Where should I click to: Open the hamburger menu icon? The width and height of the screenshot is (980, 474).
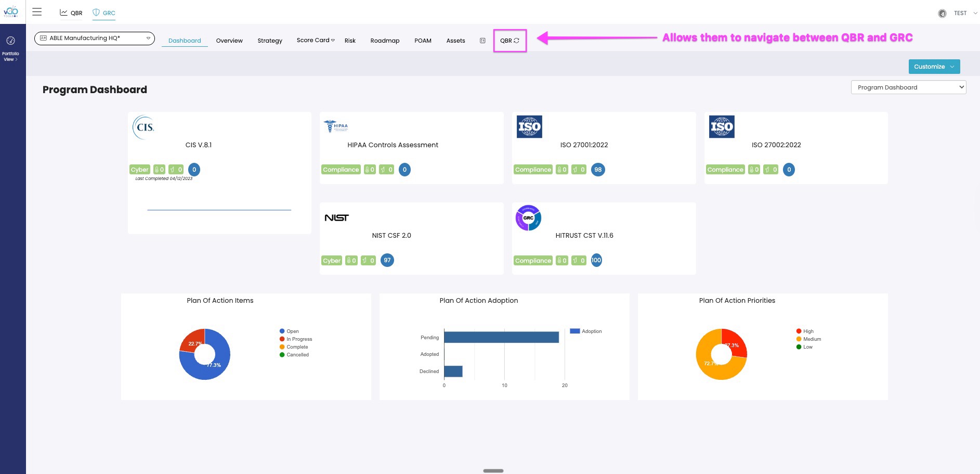[x=37, y=12]
